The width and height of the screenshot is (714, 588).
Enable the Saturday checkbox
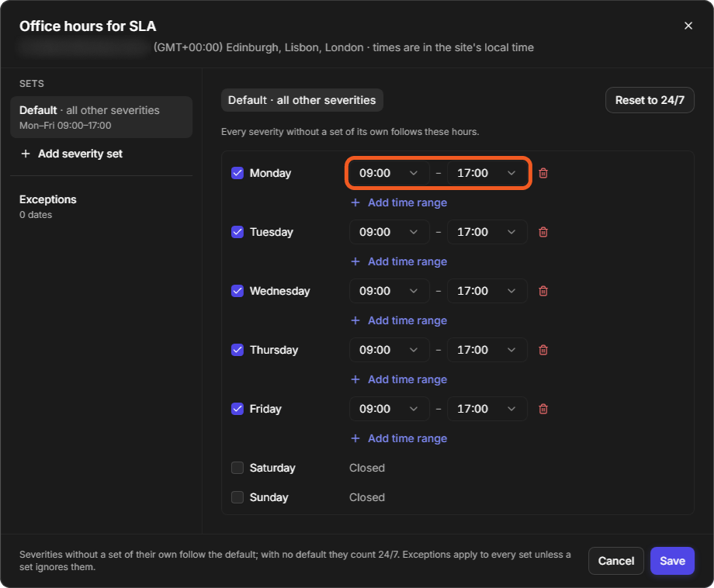[237, 468]
